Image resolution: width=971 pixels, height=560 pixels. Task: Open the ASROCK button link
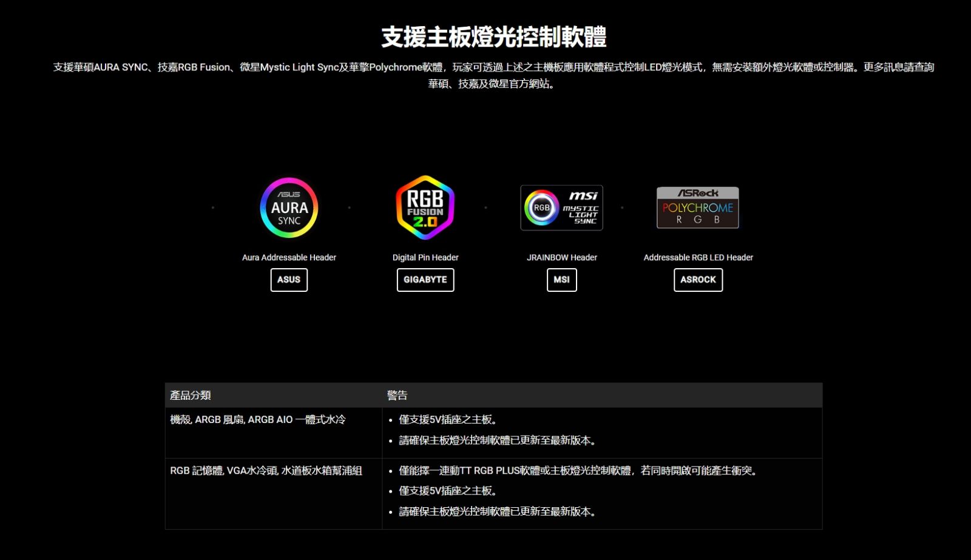698,280
